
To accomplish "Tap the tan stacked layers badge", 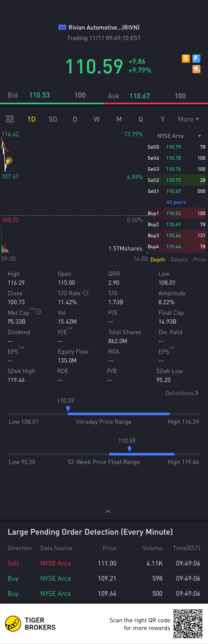I will point(196,69).
